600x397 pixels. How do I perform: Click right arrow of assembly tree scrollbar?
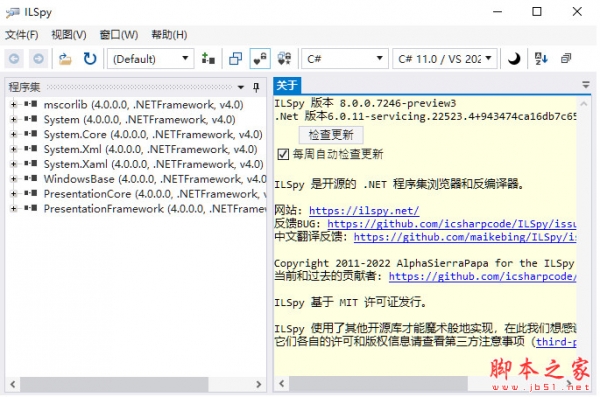coord(259,384)
